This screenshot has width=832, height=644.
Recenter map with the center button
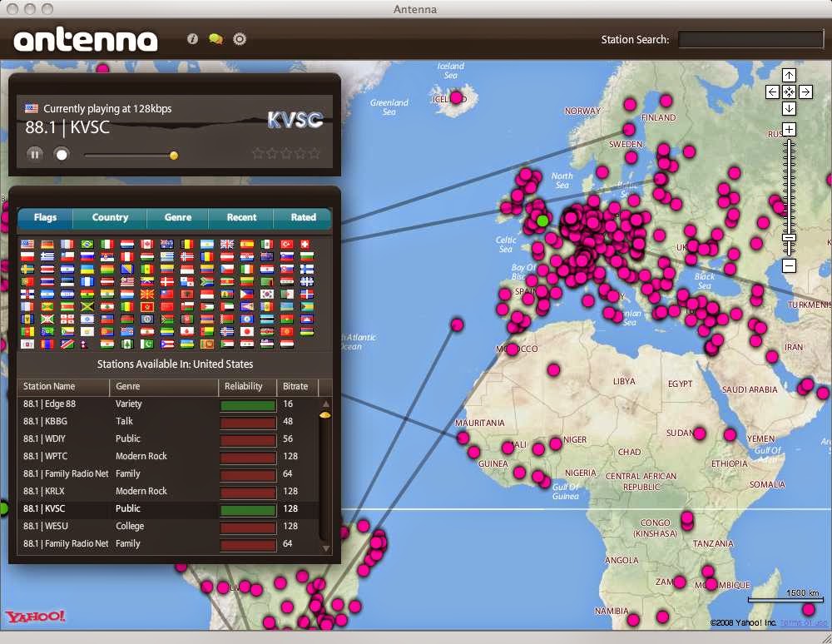click(x=789, y=92)
